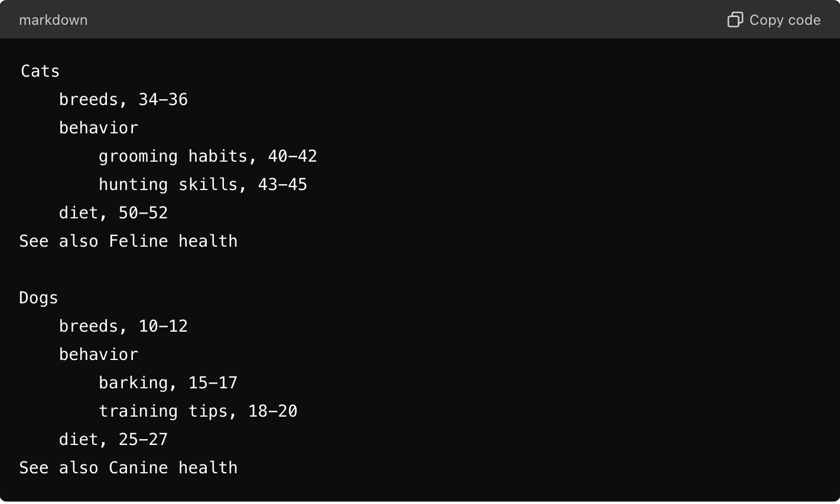
Task: Select 'diet, 25-27' under Dogs
Action: click(113, 439)
